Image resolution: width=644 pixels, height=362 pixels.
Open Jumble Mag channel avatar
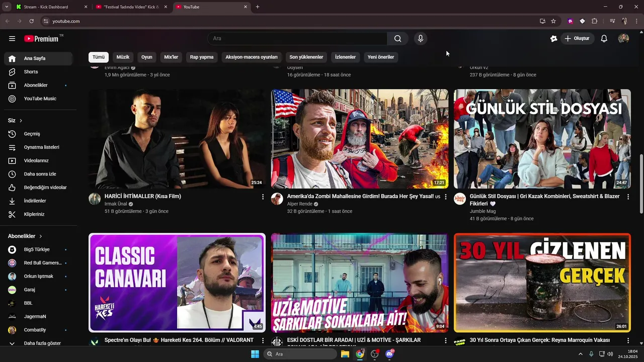(x=460, y=199)
